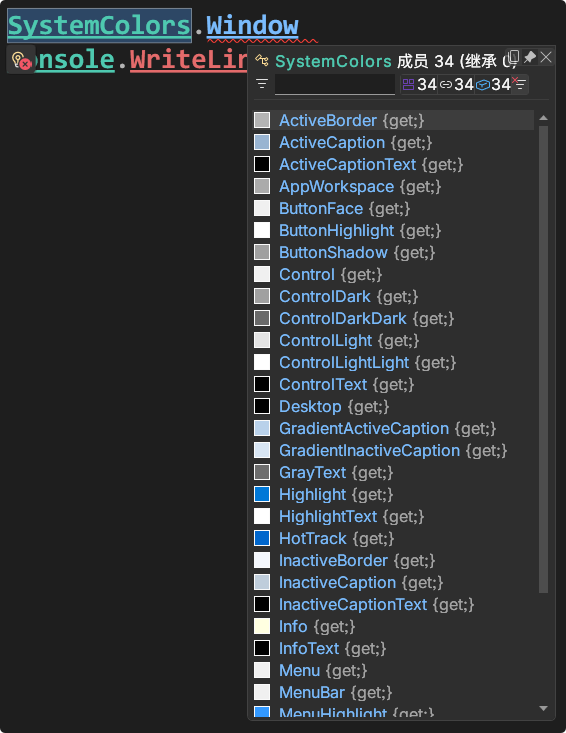Click the Window property link in code
This screenshot has width=566, height=733.
coord(252,25)
